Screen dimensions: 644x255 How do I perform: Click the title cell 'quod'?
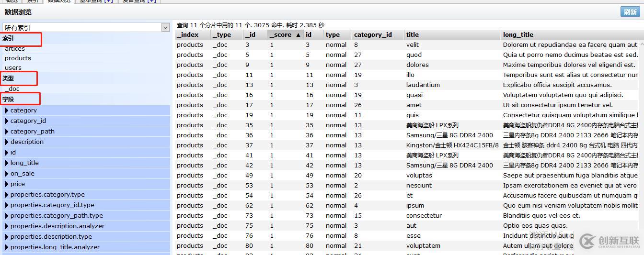tap(414, 55)
